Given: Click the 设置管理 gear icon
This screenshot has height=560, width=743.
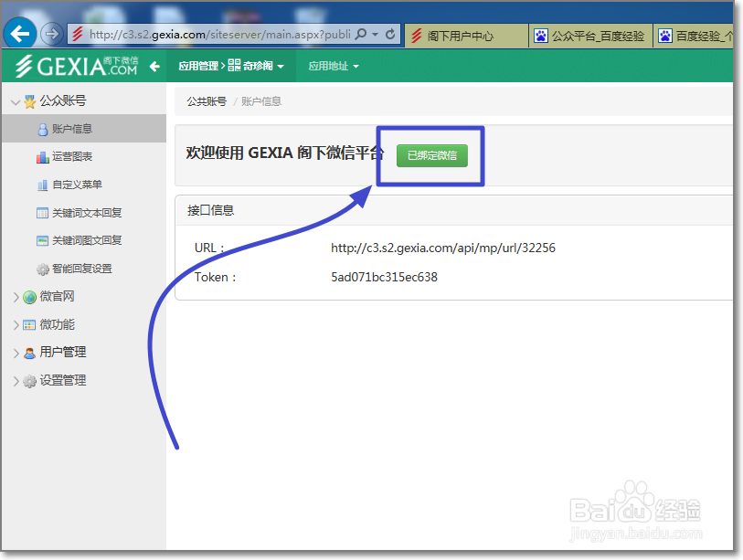Looking at the screenshot, I should pyautogui.click(x=29, y=381).
